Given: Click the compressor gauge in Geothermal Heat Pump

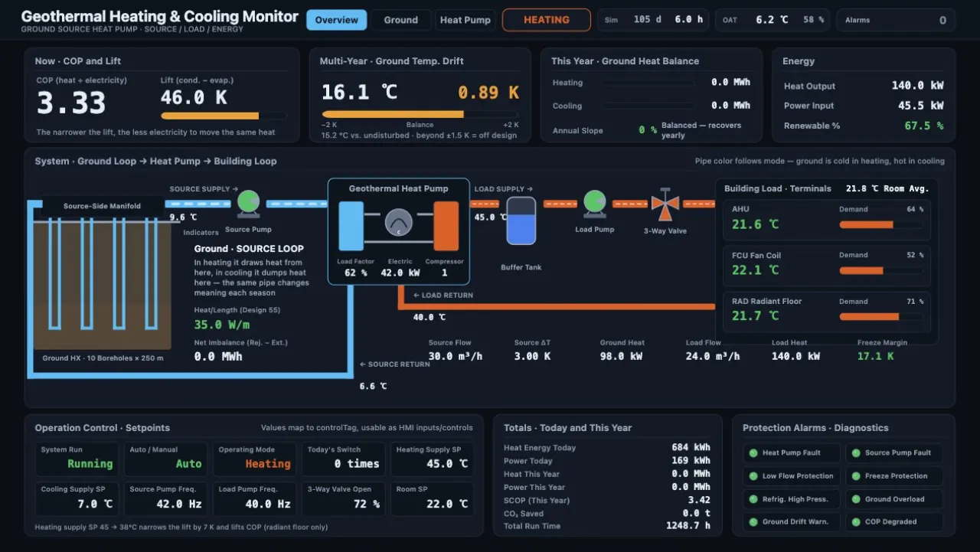Looking at the screenshot, I should click(399, 223).
